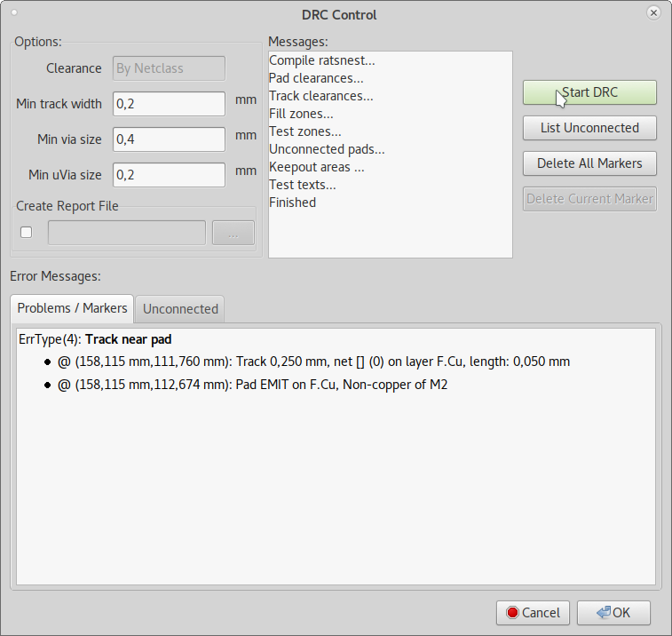The width and height of the screenshot is (672, 636).
Task: Confirm with the OK button
Action: click(613, 613)
